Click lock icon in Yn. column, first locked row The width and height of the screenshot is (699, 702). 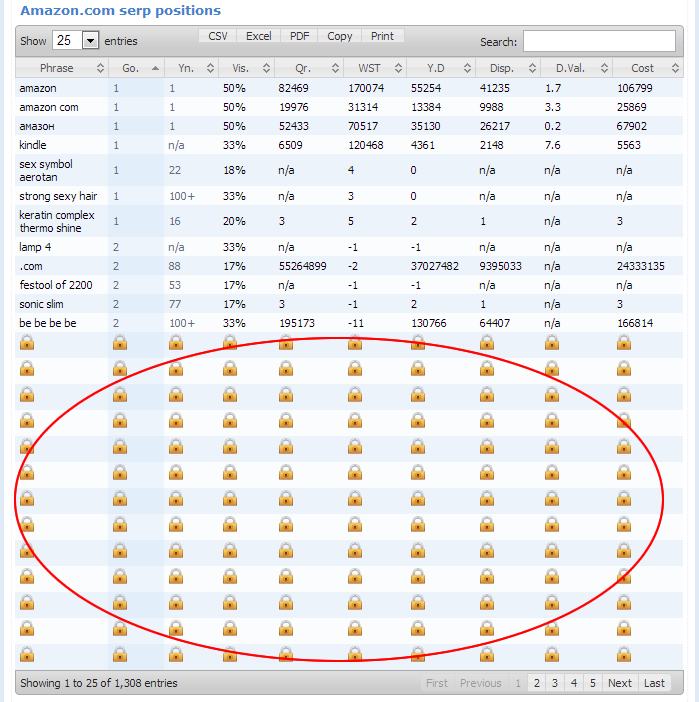pyautogui.click(x=176, y=343)
